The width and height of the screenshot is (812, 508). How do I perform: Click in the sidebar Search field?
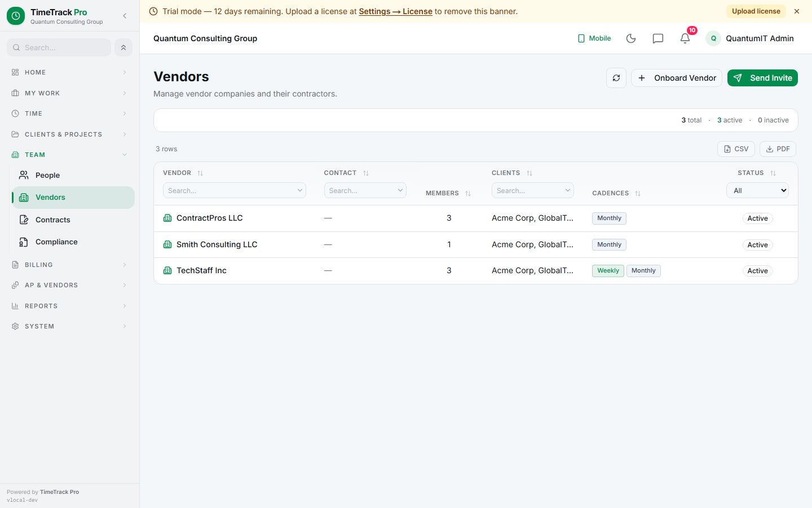point(59,47)
